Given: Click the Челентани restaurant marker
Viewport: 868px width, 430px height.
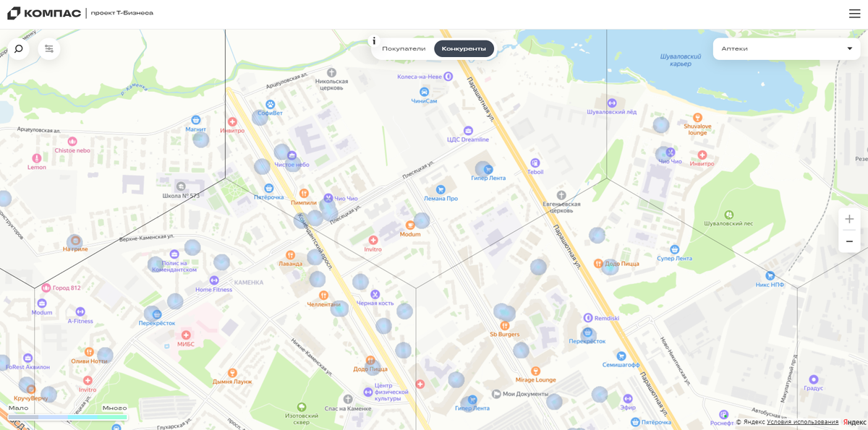Looking at the screenshot, I should tap(323, 295).
